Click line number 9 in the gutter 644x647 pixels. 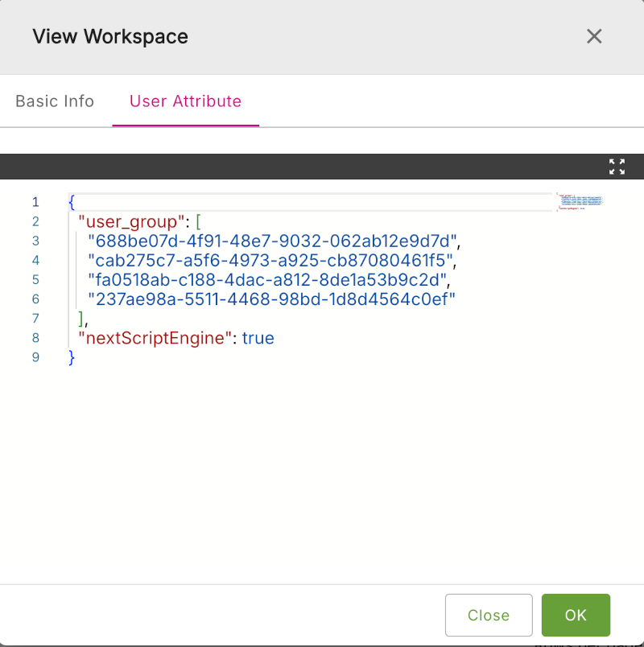click(35, 357)
